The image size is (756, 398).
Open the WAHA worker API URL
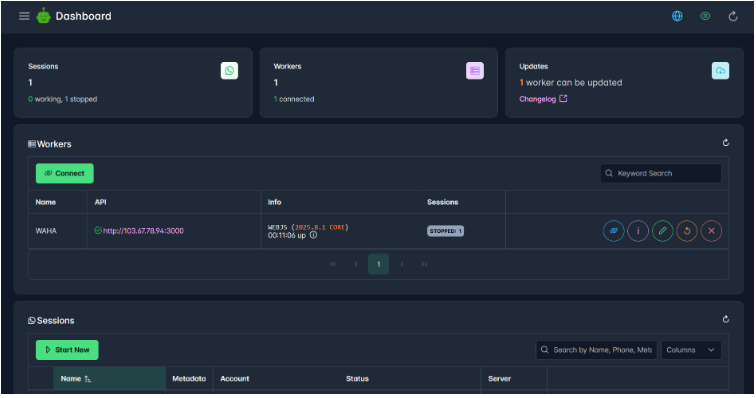pyautogui.click(x=143, y=231)
